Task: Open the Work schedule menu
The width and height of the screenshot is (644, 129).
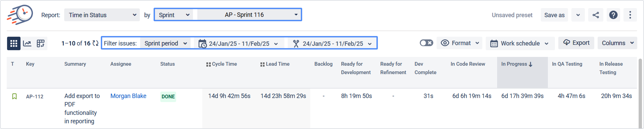Action: point(520,43)
